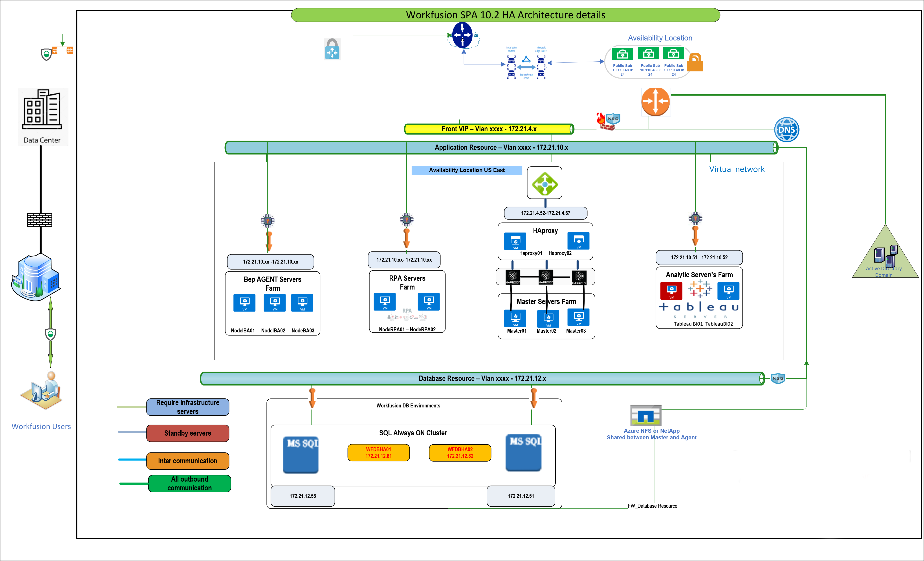Screen dimensions: 924x561
Task: Select the Availability Location heading text
Action: pos(660,38)
